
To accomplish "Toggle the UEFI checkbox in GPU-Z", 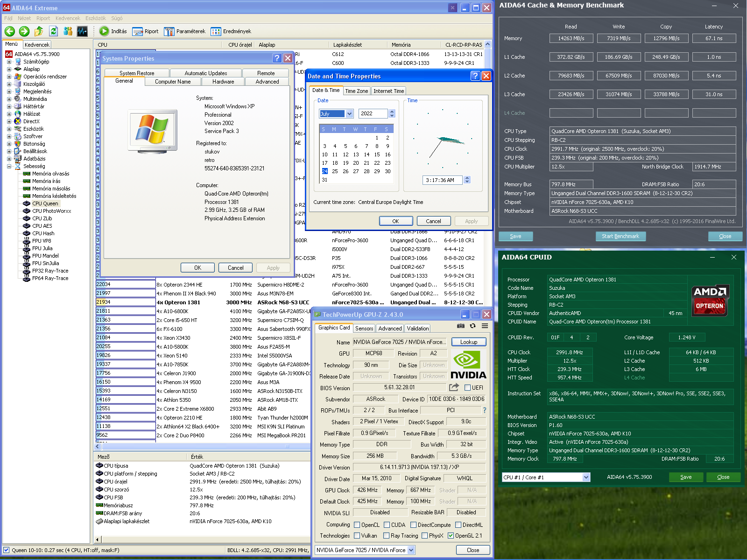I will (x=467, y=387).
